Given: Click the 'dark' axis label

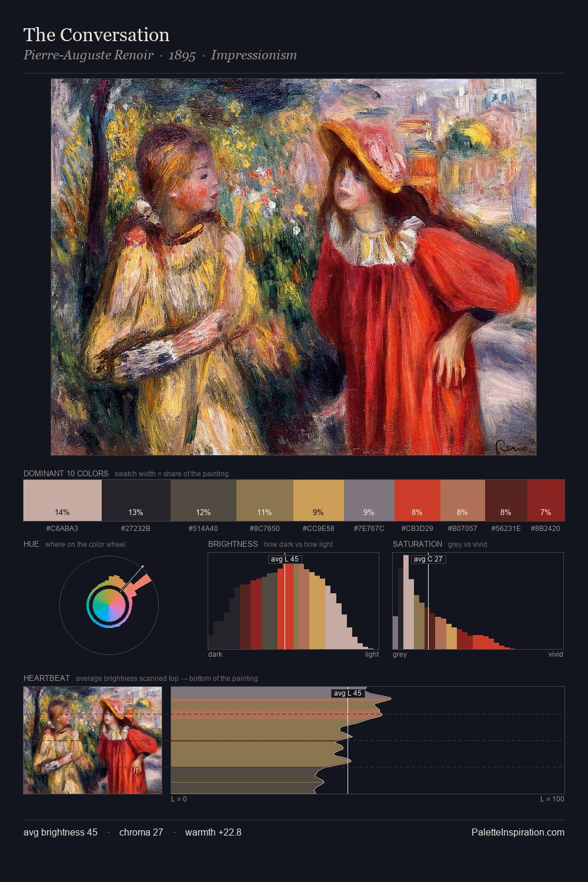Looking at the screenshot, I should (215, 654).
